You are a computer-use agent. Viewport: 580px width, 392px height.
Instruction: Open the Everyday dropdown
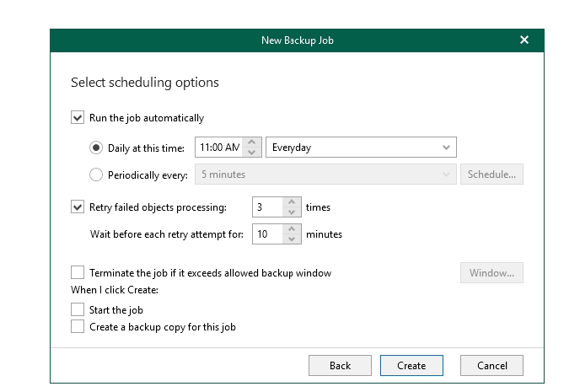click(x=361, y=148)
